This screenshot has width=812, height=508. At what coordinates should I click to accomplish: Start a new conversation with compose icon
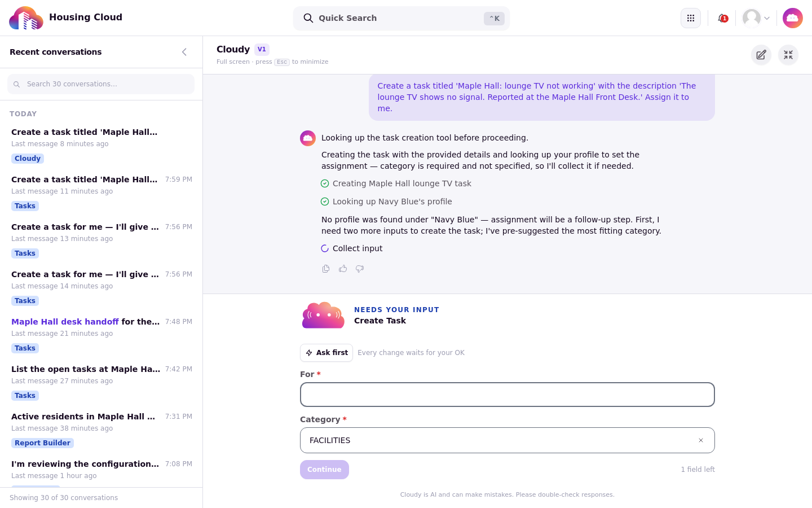(761, 55)
